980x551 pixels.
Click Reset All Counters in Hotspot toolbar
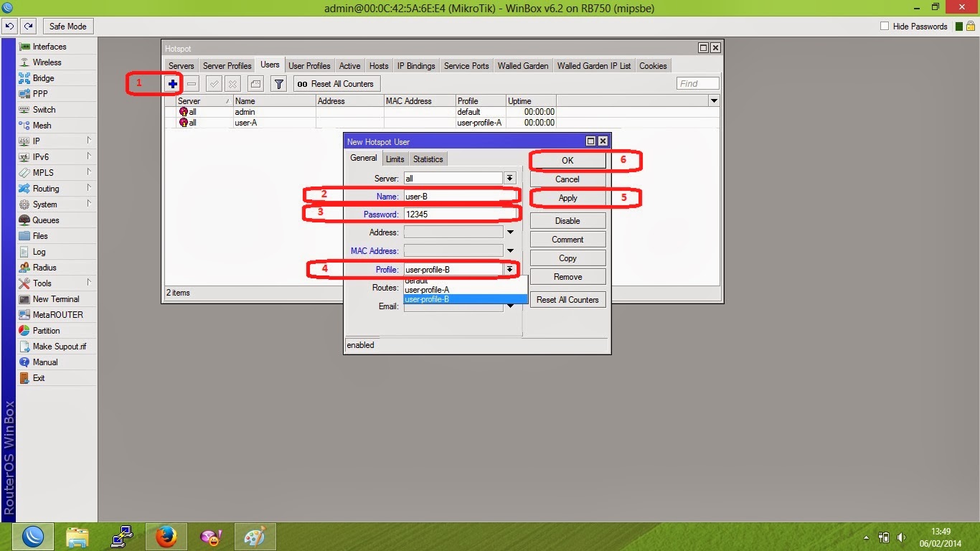click(x=336, y=84)
